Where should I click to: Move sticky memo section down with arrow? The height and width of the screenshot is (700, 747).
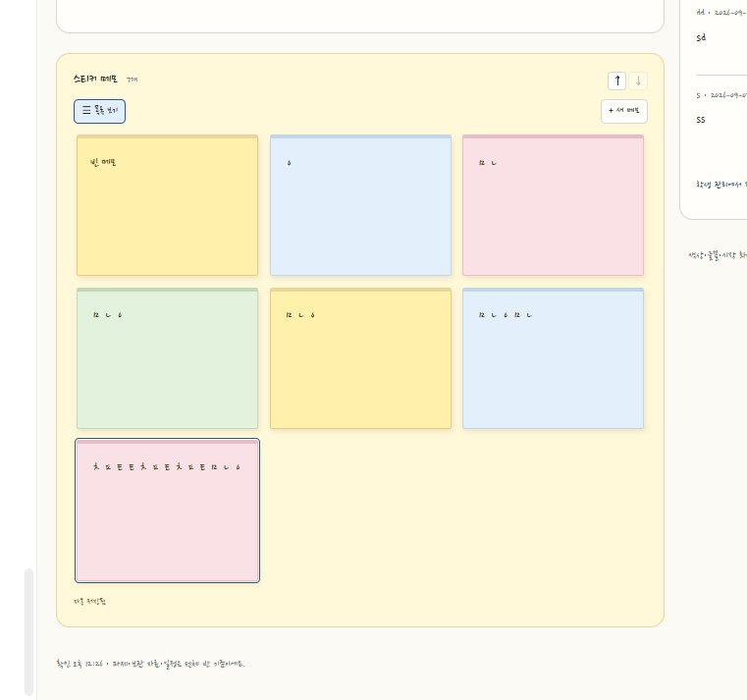point(638,81)
